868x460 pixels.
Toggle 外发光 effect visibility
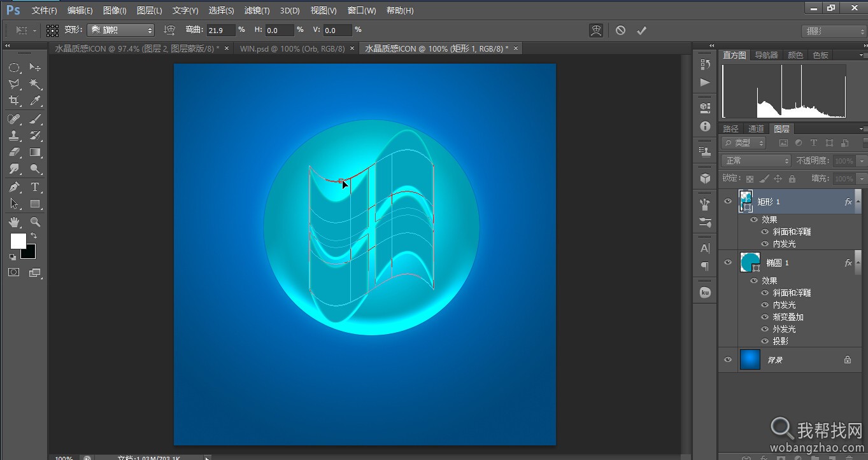coord(765,329)
